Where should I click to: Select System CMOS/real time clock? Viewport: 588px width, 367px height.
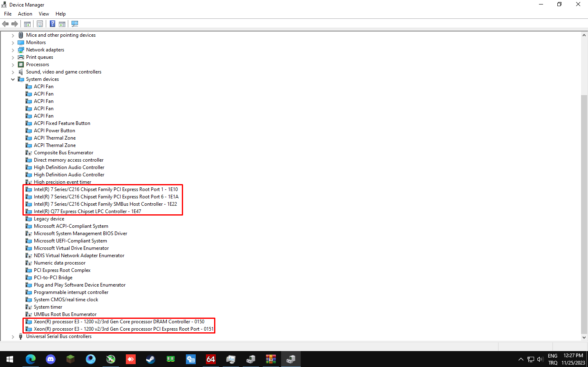point(66,300)
